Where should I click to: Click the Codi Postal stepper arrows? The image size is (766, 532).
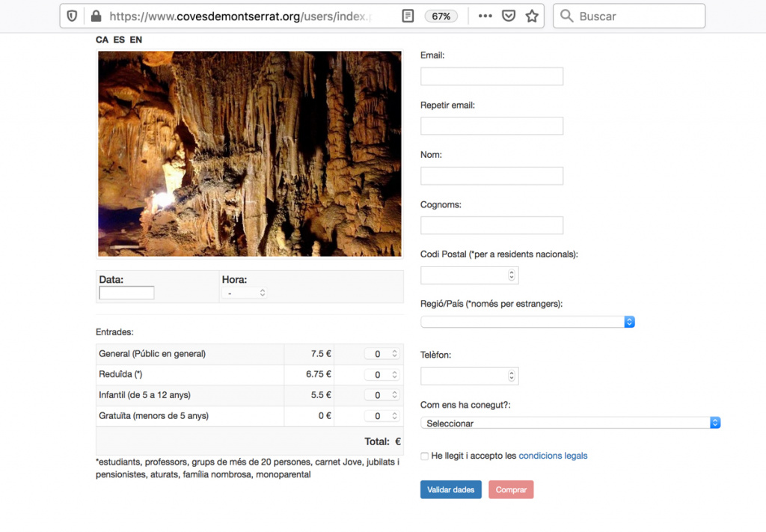coord(512,275)
